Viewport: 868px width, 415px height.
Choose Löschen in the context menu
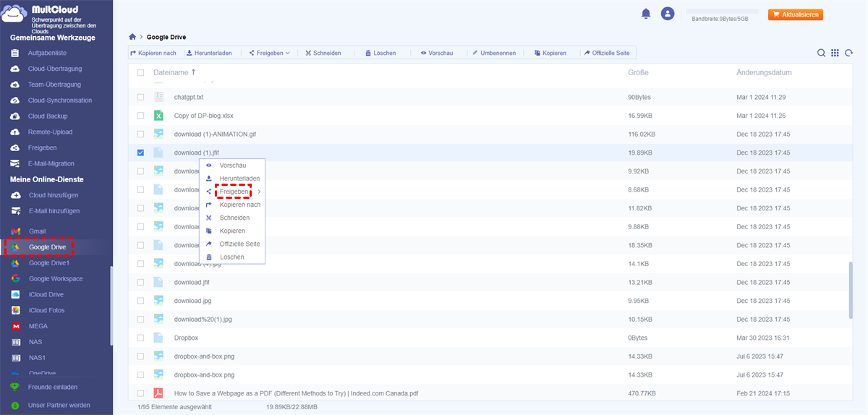click(232, 257)
